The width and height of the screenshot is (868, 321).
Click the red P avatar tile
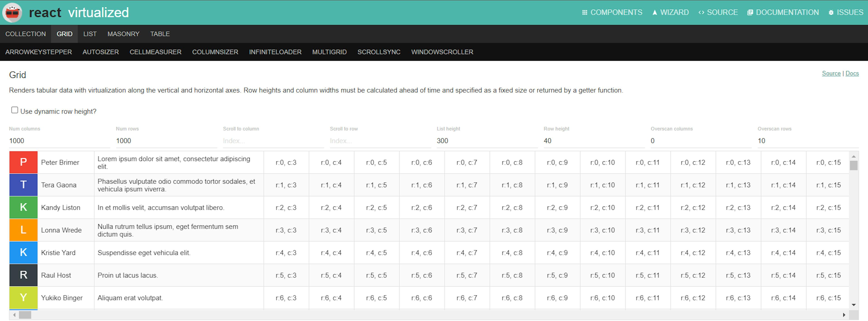pos(23,162)
